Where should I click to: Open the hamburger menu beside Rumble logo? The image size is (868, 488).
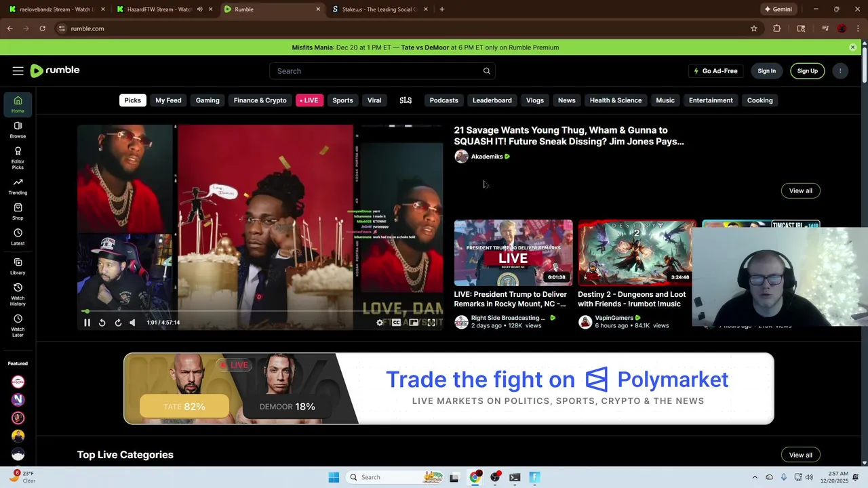[18, 71]
